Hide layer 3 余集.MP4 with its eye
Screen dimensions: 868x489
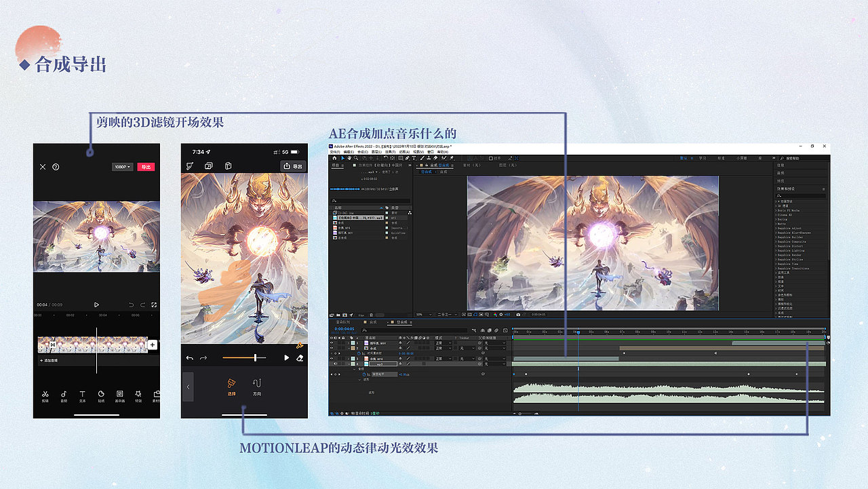[x=332, y=359]
